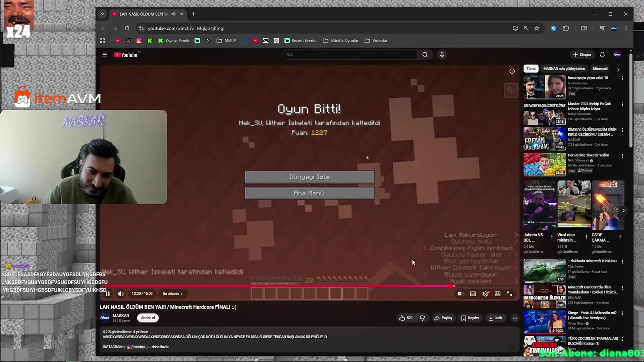
Task: Focus the YouTube 'Ara' search field
Action: click(x=349, y=55)
